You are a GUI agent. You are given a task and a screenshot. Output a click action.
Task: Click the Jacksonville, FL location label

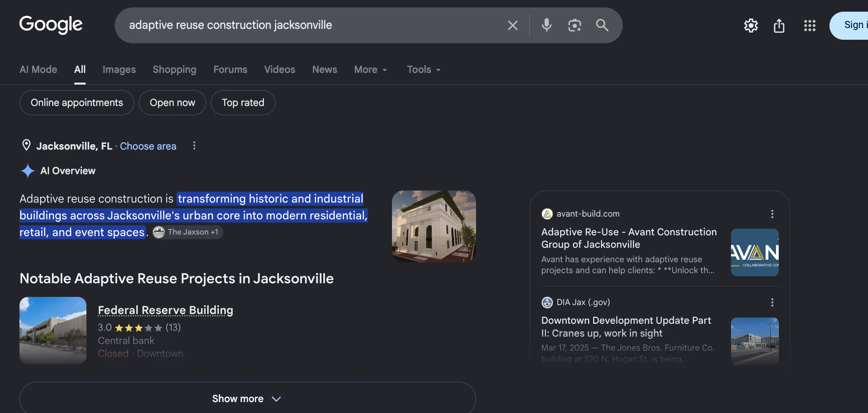pos(74,146)
